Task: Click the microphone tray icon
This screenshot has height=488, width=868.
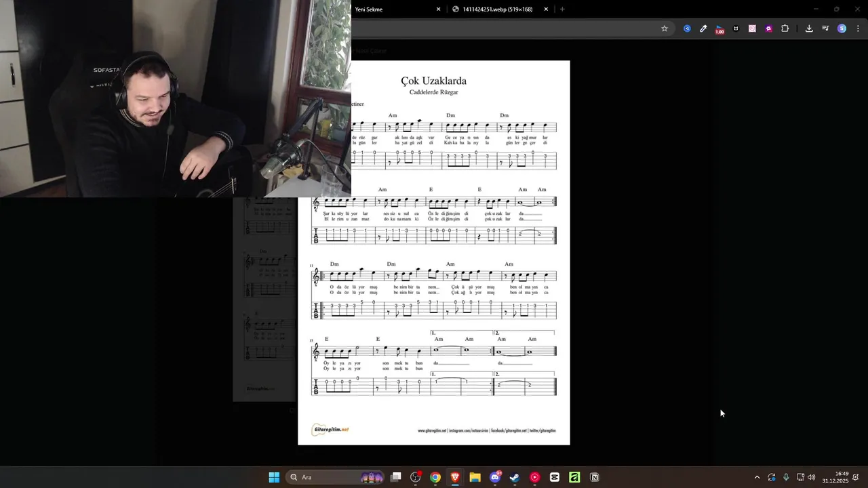Action: pyautogui.click(x=786, y=477)
